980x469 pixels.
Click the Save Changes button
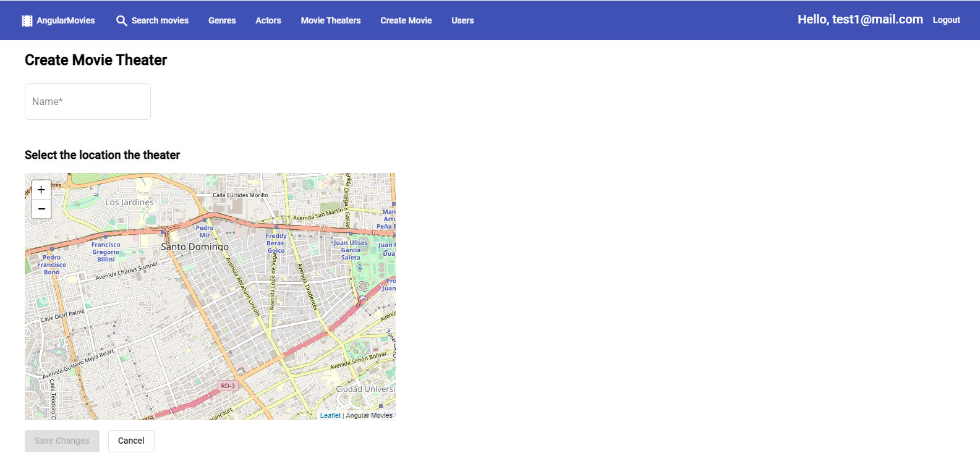click(62, 441)
